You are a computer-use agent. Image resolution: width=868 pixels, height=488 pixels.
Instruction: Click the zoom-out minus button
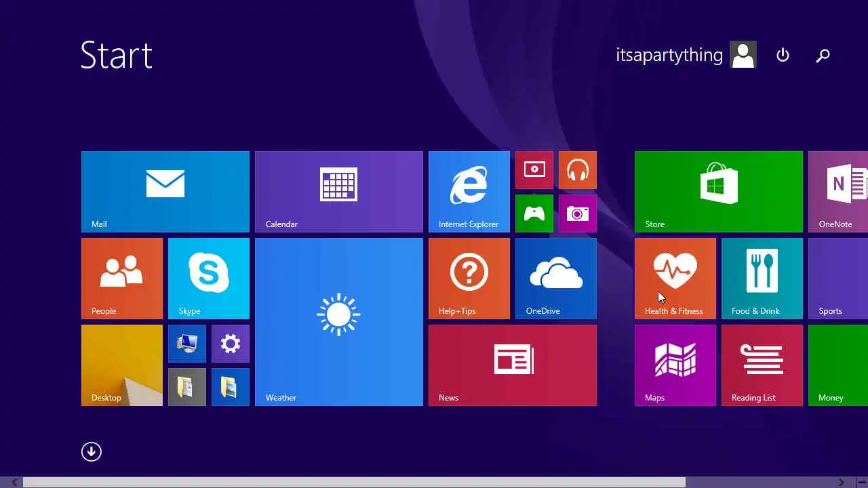(x=861, y=483)
